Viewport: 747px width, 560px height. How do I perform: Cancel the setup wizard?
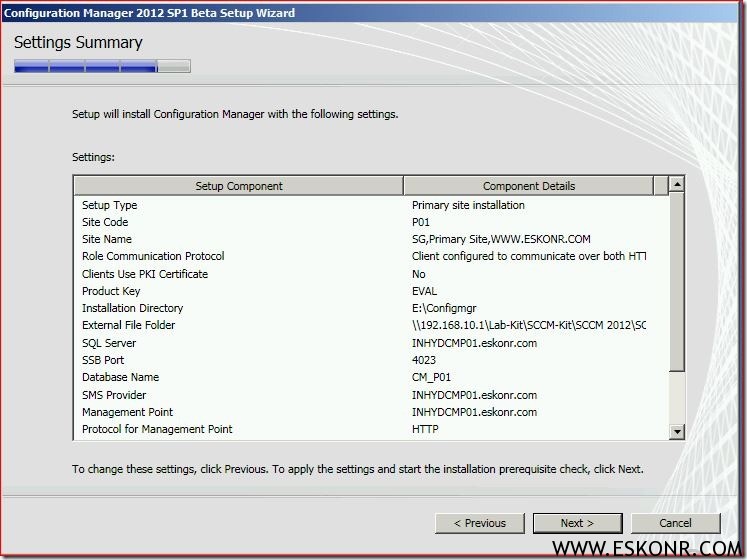pos(676,523)
